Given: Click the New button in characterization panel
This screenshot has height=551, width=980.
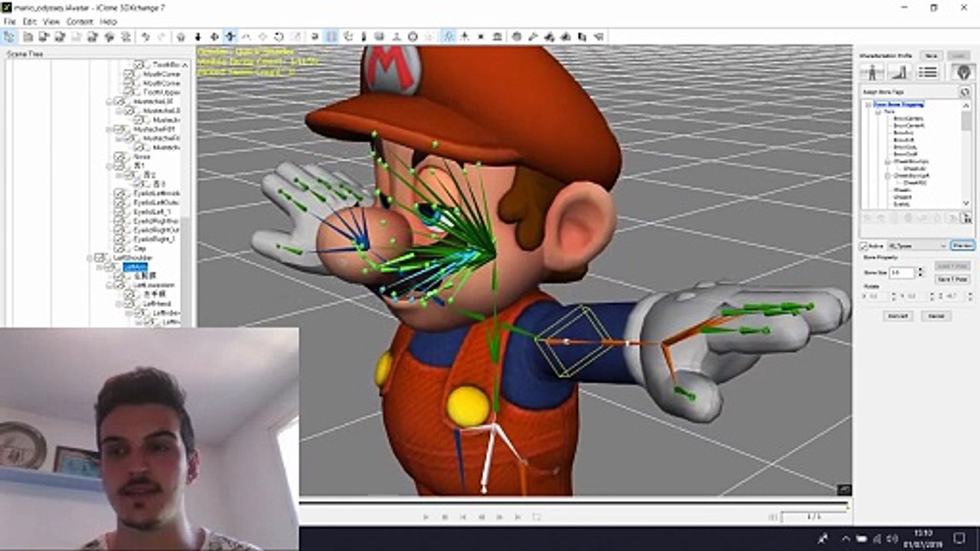Looking at the screenshot, I should point(931,56).
